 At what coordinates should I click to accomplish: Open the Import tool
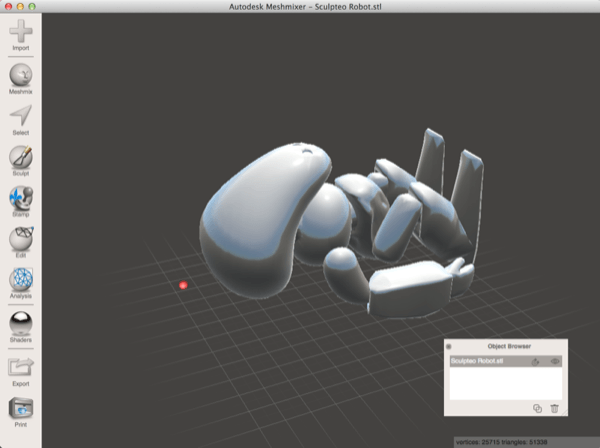coord(21,35)
